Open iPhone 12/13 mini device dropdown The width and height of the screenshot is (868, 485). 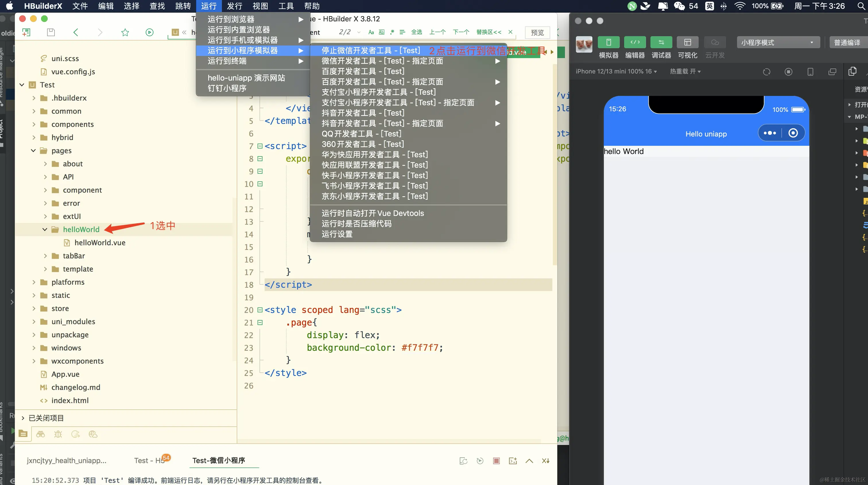click(x=616, y=71)
